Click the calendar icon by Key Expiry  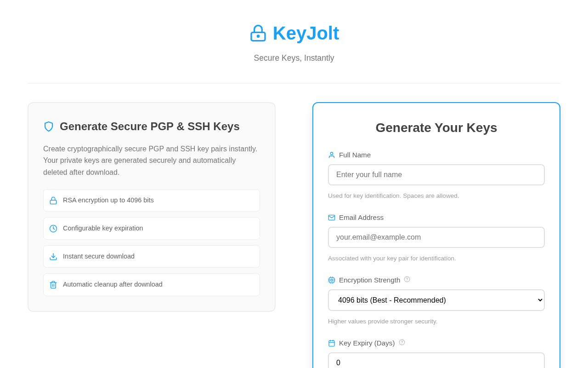[x=332, y=343]
